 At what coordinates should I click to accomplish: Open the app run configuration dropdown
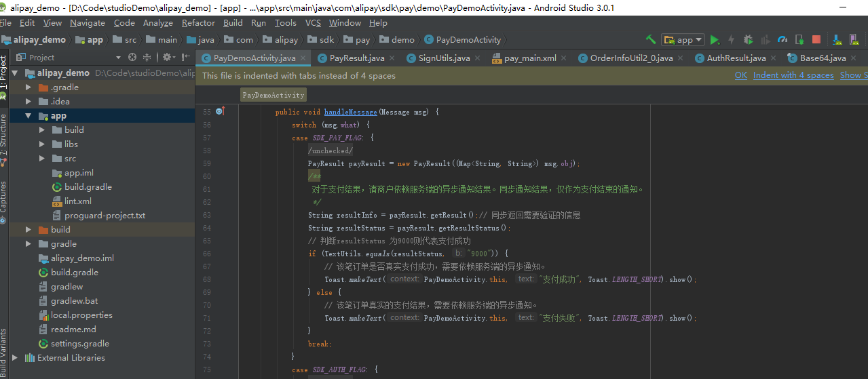[x=683, y=39]
